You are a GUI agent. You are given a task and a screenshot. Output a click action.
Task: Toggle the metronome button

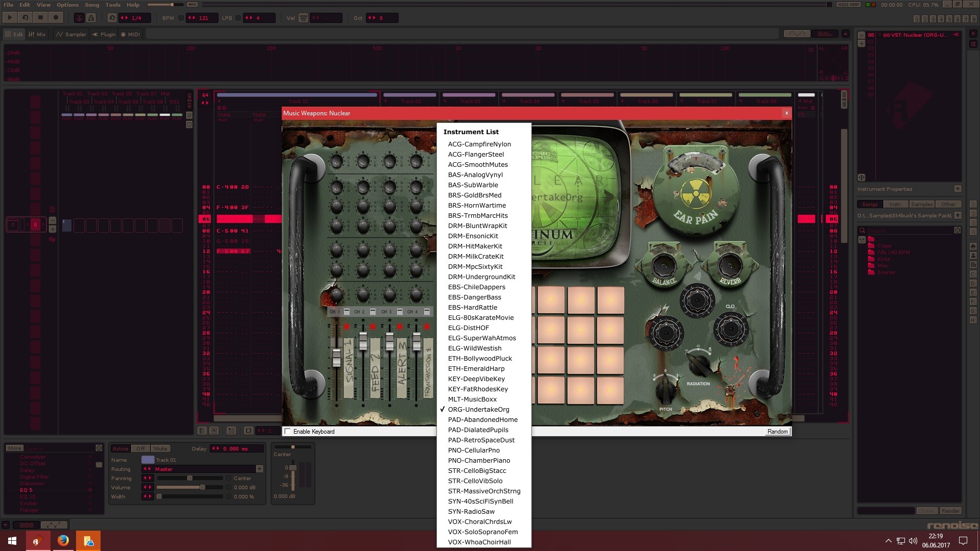point(91,18)
